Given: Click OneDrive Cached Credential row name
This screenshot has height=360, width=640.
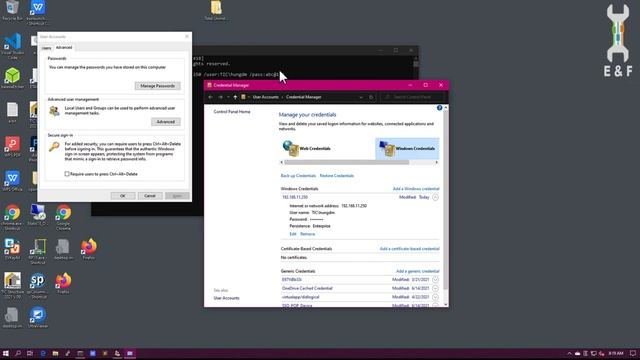Looking at the screenshot, I should coord(307,288).
